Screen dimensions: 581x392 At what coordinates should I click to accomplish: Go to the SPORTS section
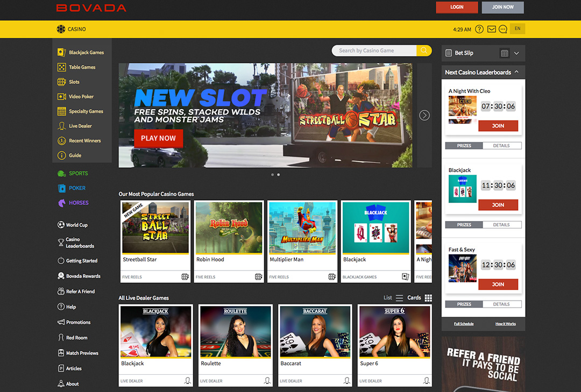73,173
